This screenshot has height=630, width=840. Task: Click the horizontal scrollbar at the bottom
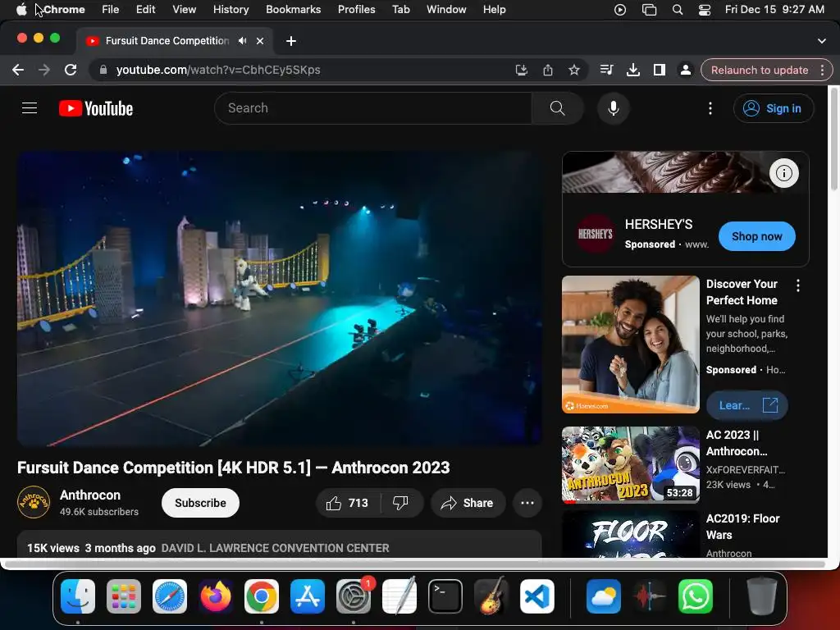[415, 564]
